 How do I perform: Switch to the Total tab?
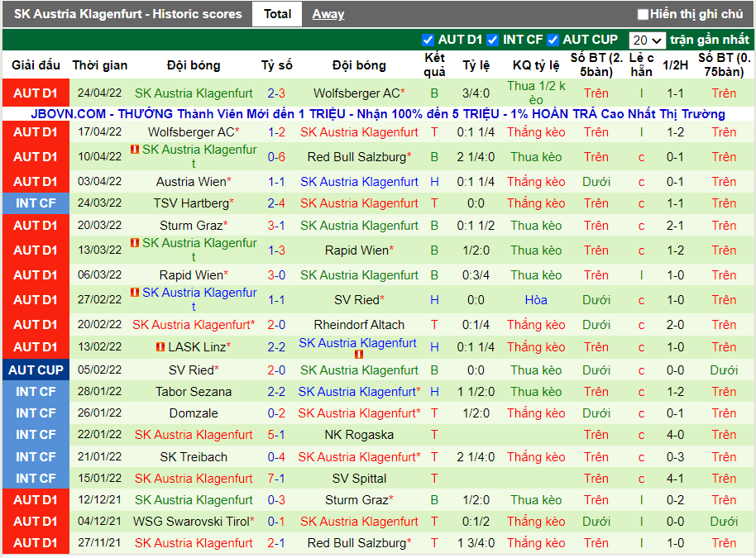tap(277, 14)
